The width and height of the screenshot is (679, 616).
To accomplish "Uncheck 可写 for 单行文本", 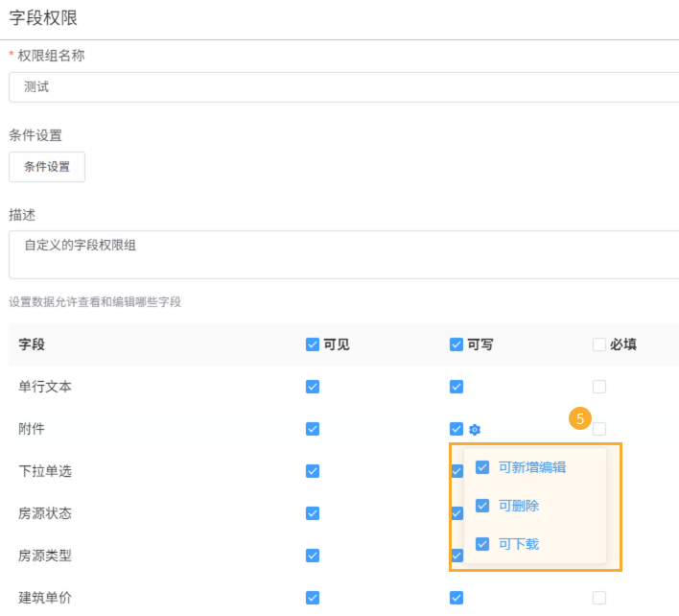I will (456, 387).
